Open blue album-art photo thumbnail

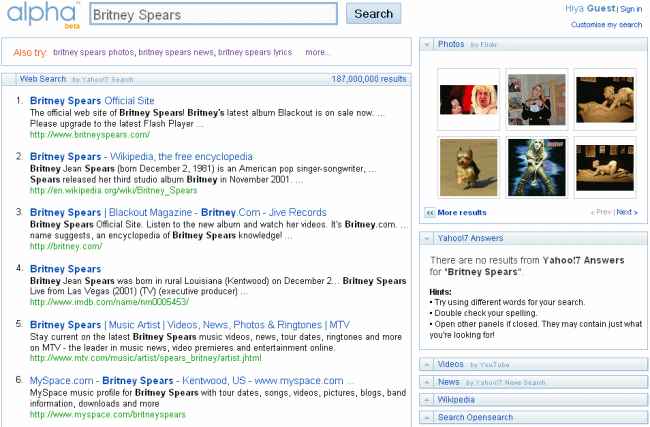(x=537, y=167)
